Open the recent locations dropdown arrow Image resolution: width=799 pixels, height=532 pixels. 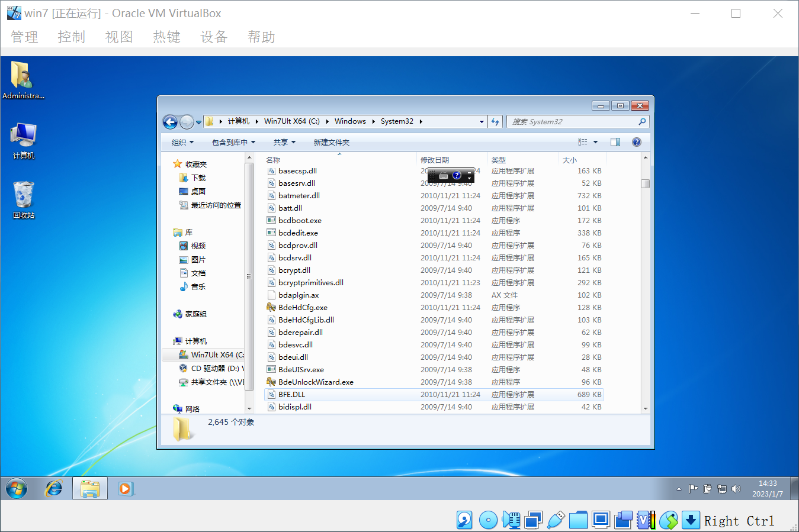[x=198, y=122]
